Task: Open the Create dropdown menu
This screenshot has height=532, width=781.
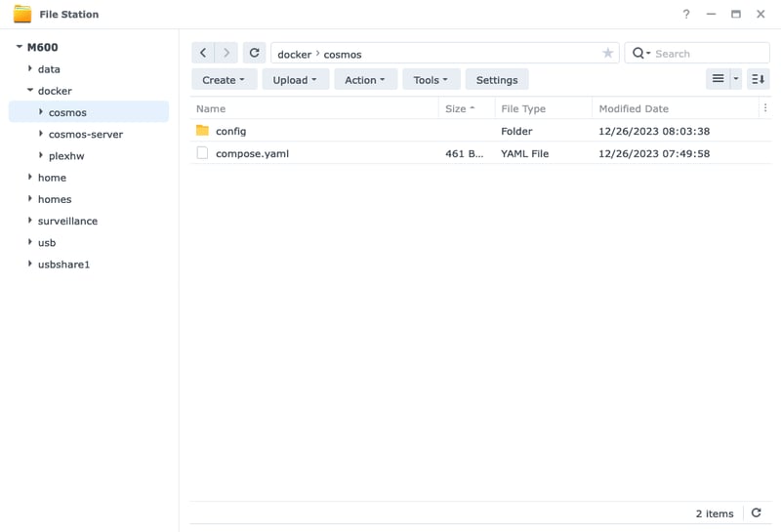Action: (x=225, y=80)
